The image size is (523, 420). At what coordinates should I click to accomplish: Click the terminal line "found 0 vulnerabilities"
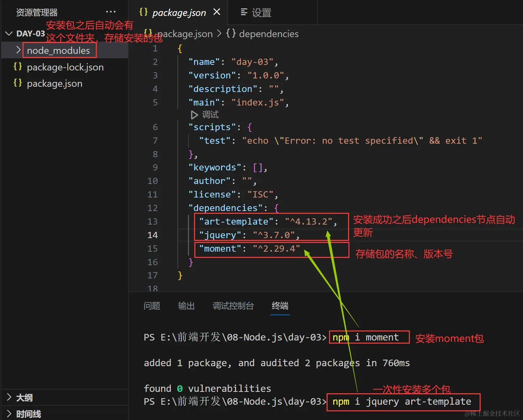pos(208,388)
